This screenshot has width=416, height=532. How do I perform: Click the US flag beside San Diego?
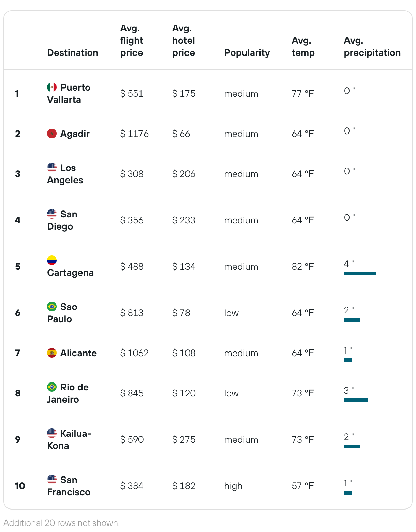click(52, 214)
